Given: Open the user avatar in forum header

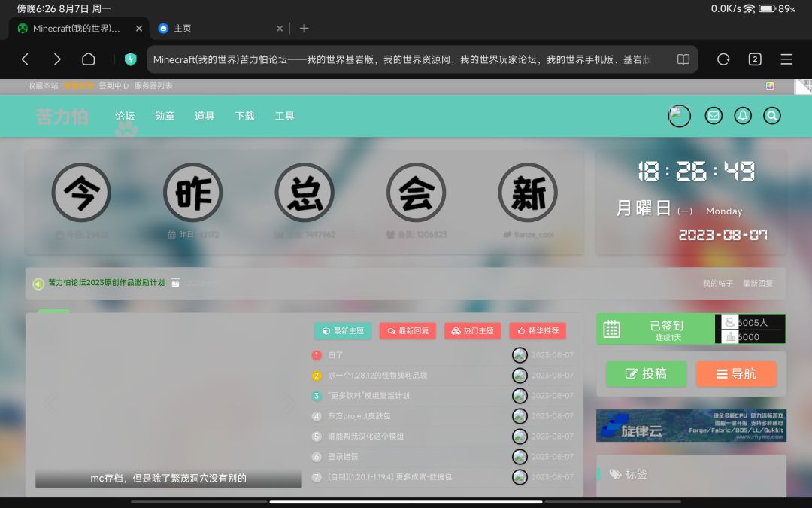Looking at the screenshot, I should [x=679, y=116].
